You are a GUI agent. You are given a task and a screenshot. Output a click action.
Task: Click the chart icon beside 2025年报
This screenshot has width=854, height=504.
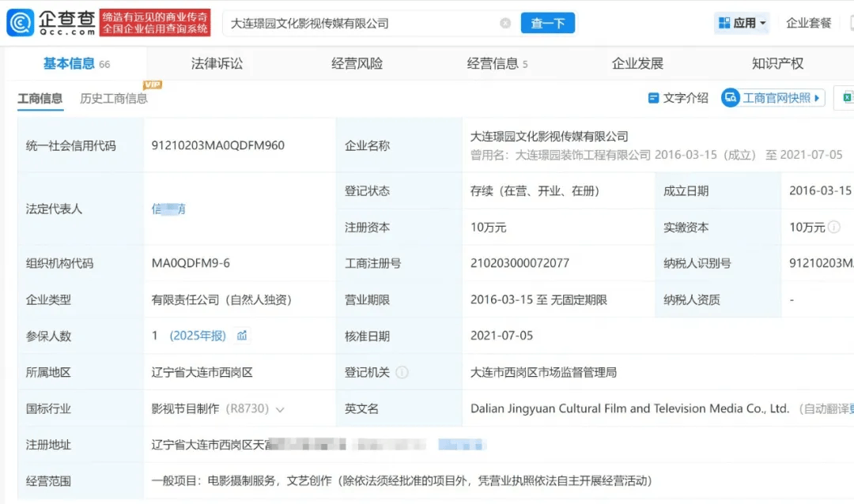242,336
